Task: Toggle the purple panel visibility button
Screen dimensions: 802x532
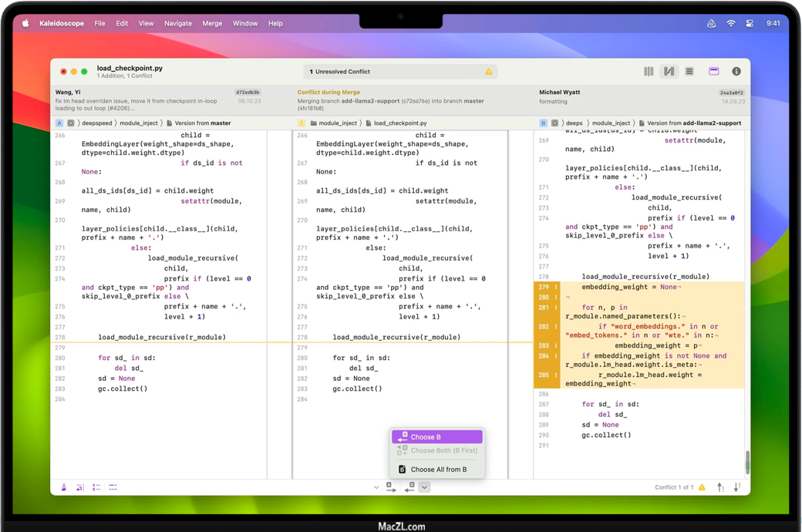Action: pos(714,72)
